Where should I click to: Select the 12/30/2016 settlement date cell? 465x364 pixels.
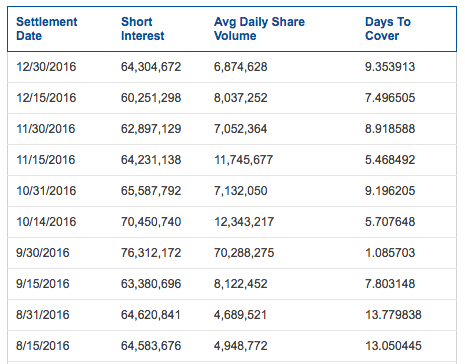pos(46,67)
